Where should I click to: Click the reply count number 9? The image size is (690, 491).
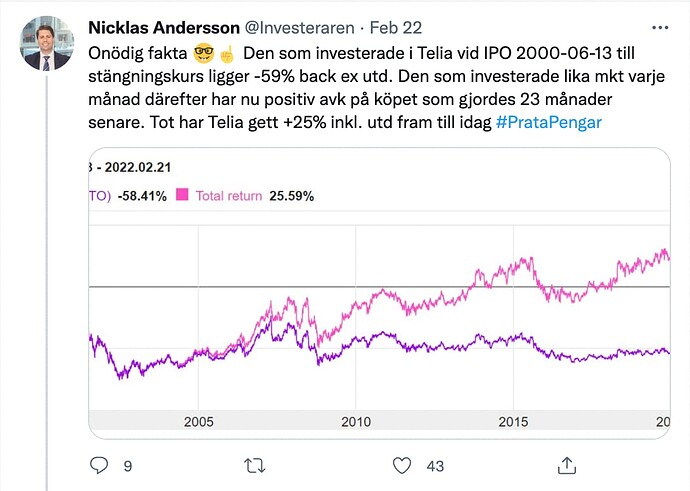pos(127,466)
